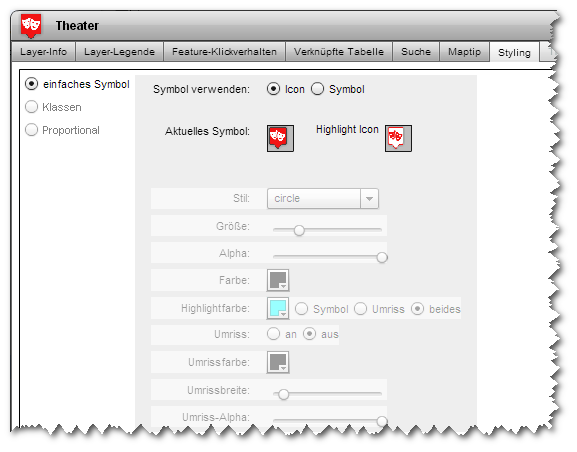Open the Verknüpfte Tabelle tab
The width and height of the screenshot is (577, 452).
pyautogui.click(x=339, y=52)
